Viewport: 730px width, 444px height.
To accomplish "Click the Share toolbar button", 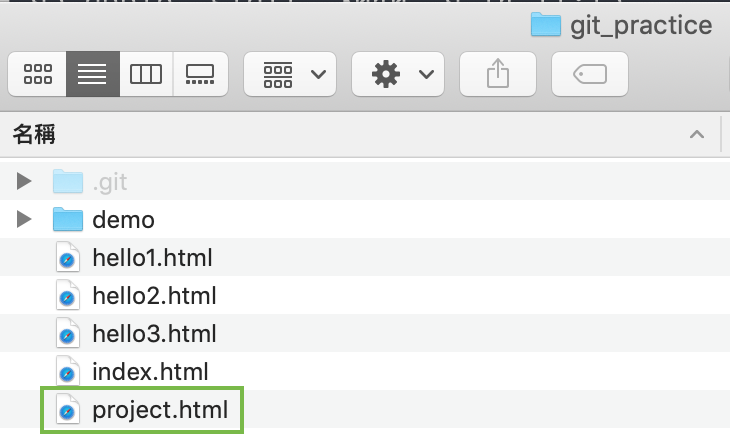I will (x=498, y=74).
